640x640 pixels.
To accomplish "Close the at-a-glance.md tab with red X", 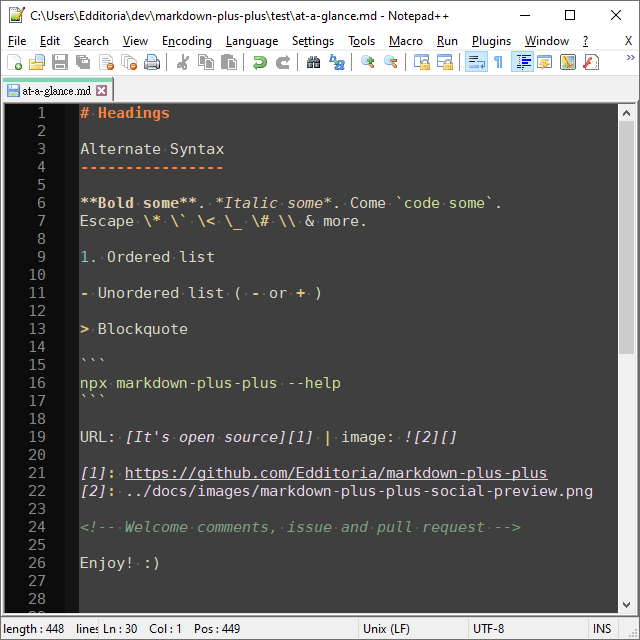I will [102, 91].
